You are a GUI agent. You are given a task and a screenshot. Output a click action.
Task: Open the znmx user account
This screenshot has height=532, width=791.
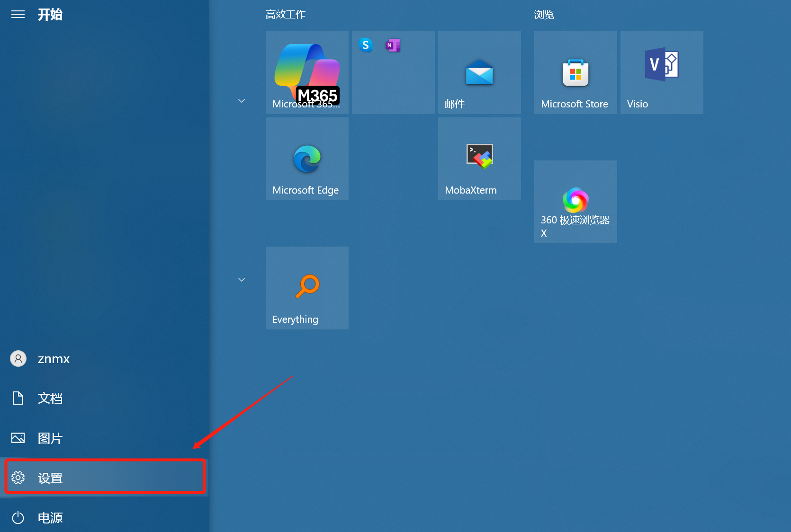pos(104,359)
